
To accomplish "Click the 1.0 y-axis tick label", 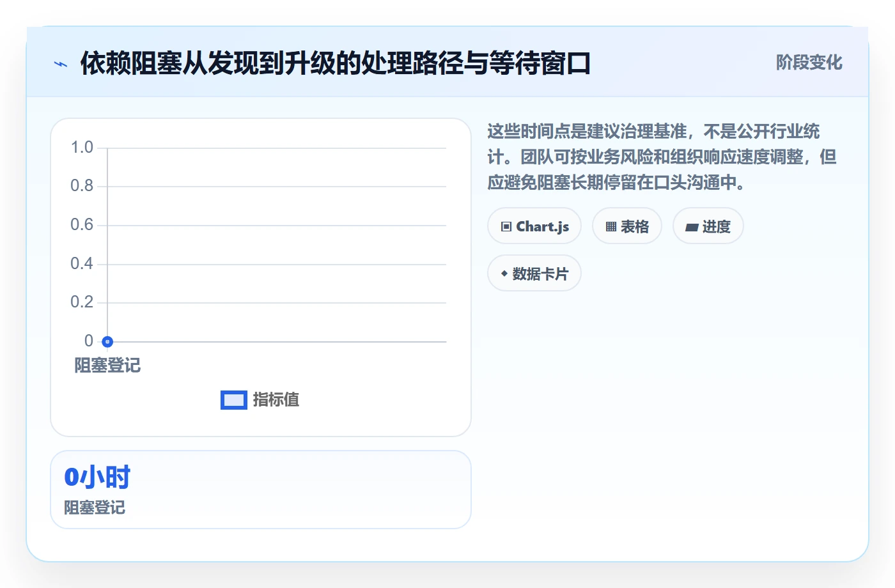I will coord(82,148).
